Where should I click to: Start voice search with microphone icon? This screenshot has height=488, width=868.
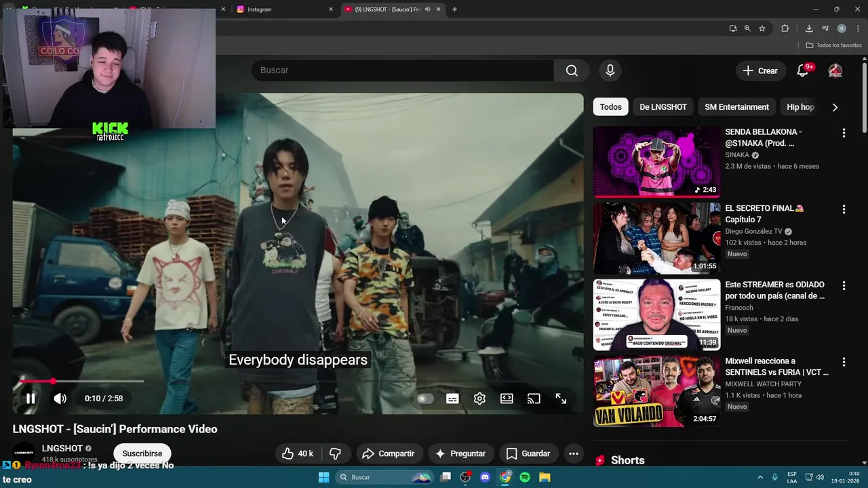pyautogui.click(x=610, y=70)
